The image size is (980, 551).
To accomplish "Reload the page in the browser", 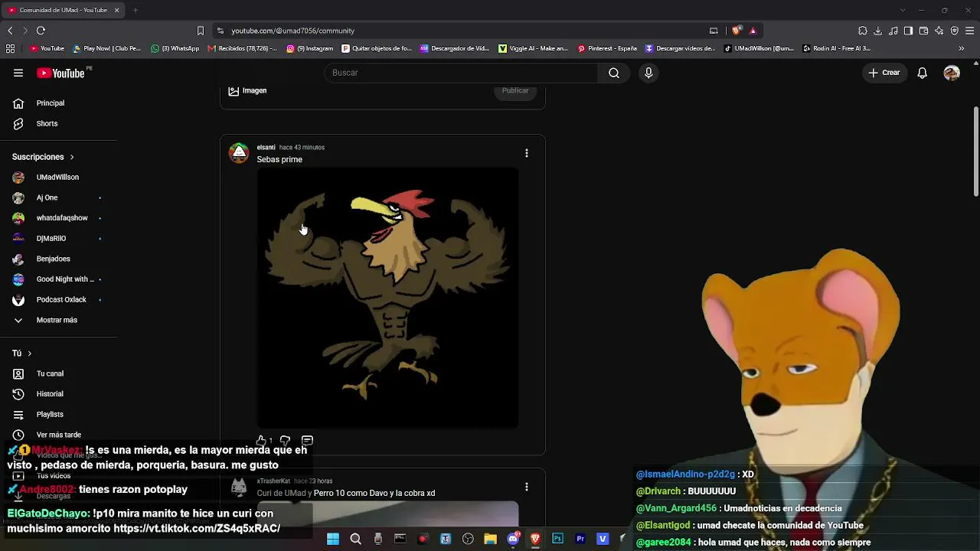I will pos(41,31).
